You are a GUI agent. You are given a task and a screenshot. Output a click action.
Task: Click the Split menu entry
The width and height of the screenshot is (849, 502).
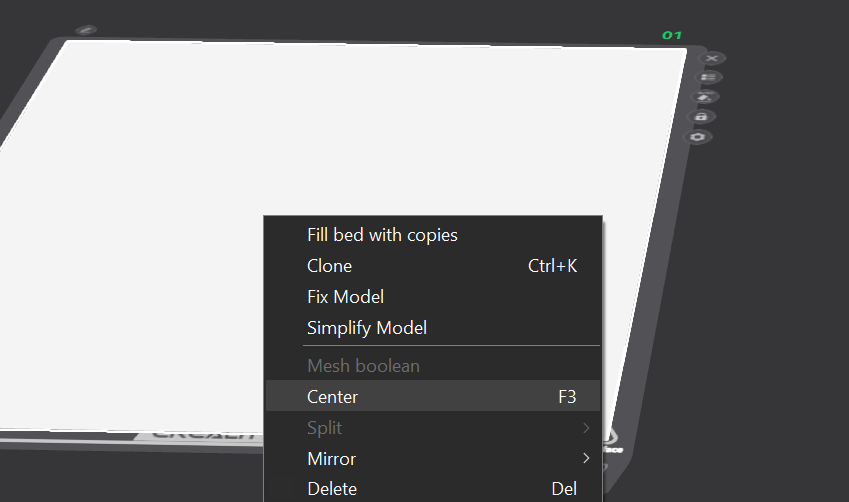324,428
